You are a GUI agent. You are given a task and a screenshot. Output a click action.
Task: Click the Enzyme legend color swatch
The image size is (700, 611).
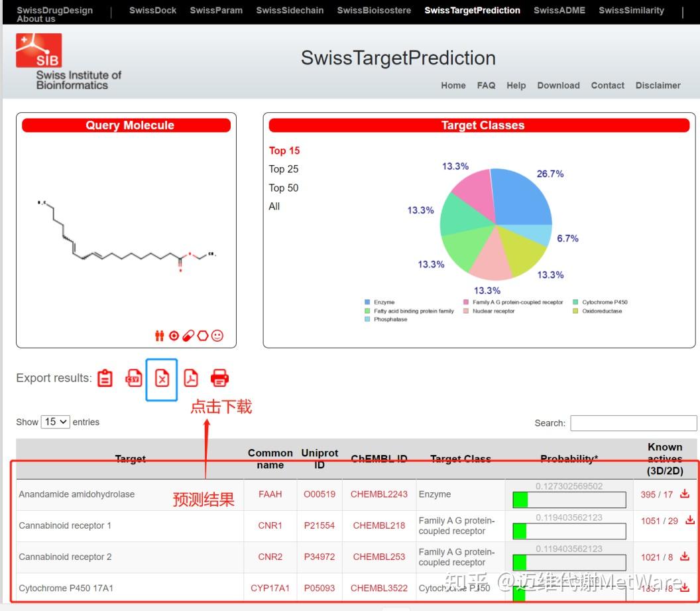pyautogui.click(x=367, y=302)
